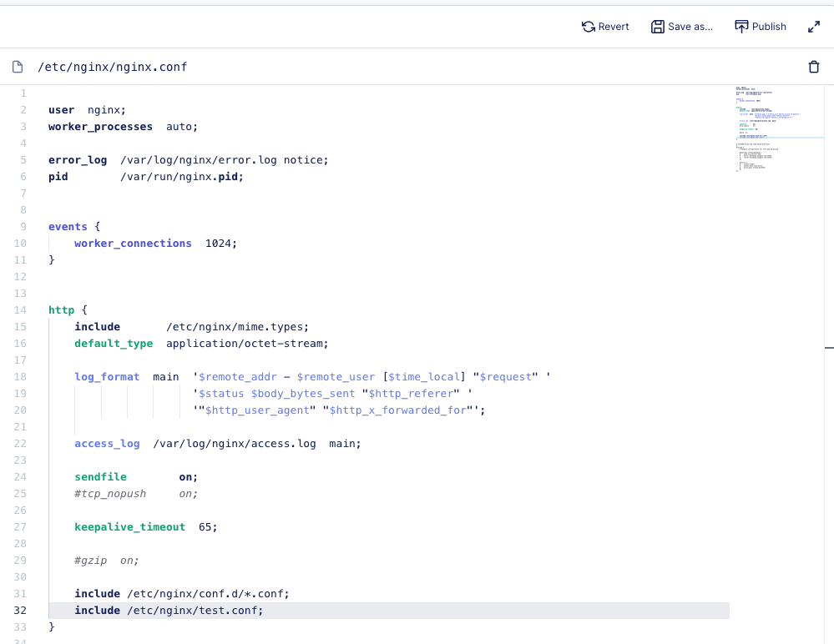Image resolution: width=834 pixels, height=644 pixels.
Task: Click the $http_referer variable
Action: pyautogui.click(x=411, y=394)
